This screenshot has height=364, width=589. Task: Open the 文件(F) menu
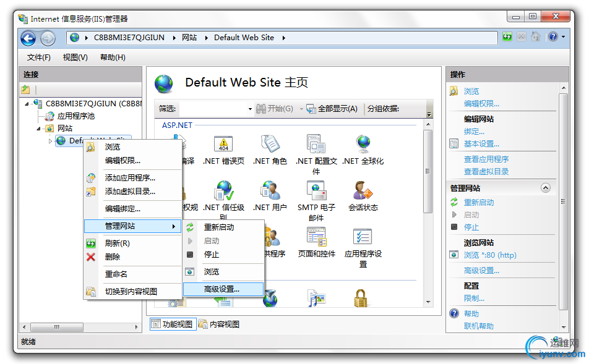click(39, 57)
